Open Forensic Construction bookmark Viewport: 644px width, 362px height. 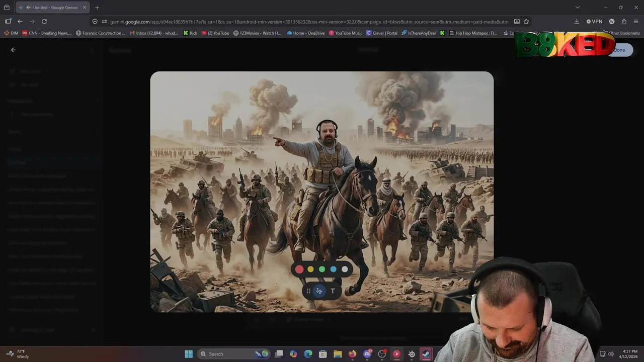[x=101, y=33]
